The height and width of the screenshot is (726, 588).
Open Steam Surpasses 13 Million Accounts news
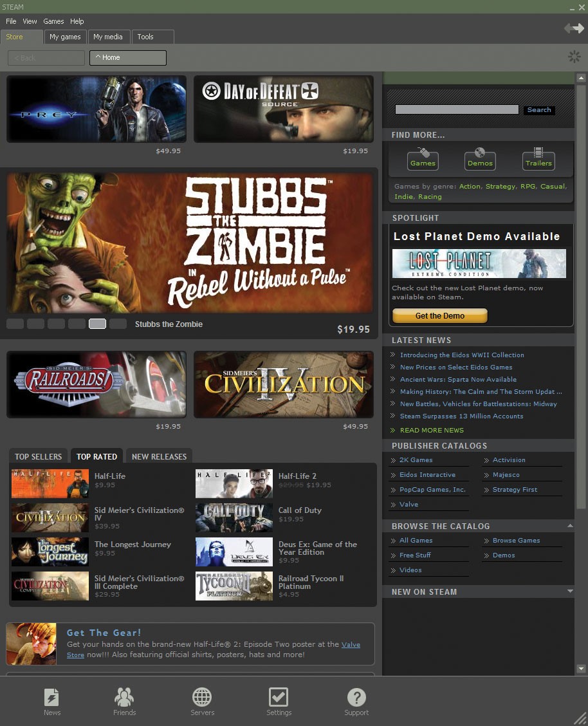[461, 416]
